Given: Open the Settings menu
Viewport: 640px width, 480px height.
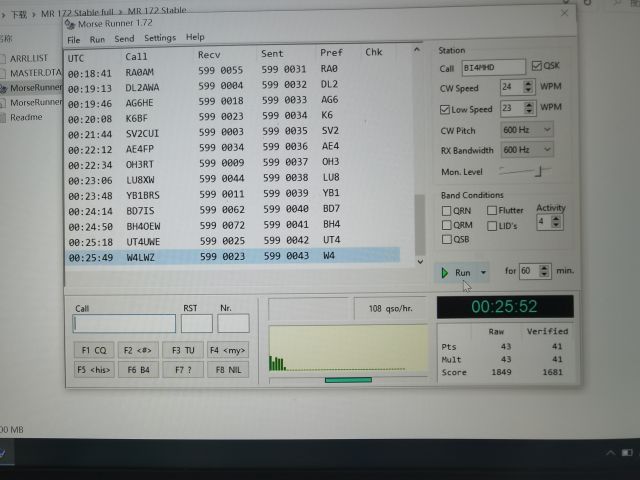Looking at the screenshot, I should point(160,38).
